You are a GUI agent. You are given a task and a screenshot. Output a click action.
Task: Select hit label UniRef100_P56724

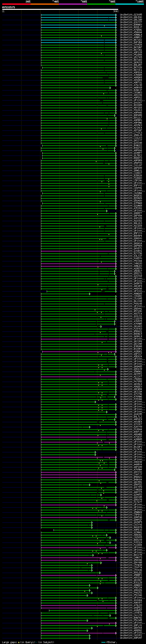point(131,588)
